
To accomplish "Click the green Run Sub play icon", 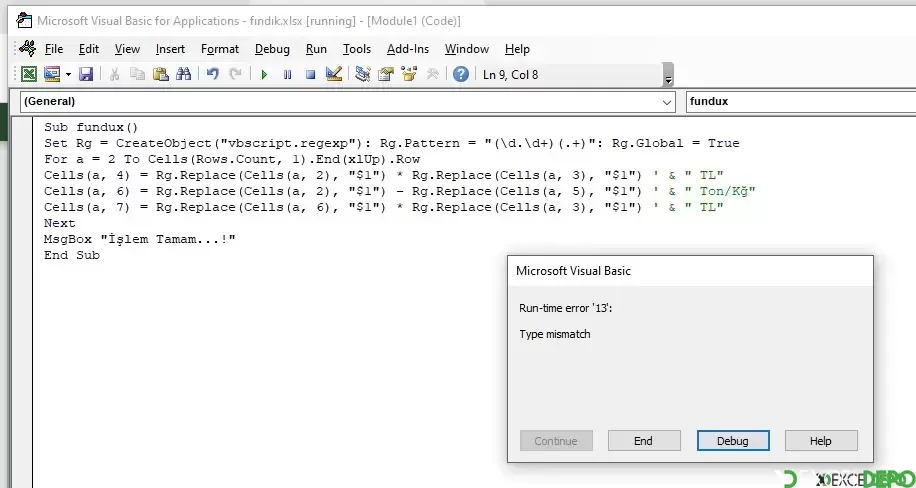I will 264,75.
